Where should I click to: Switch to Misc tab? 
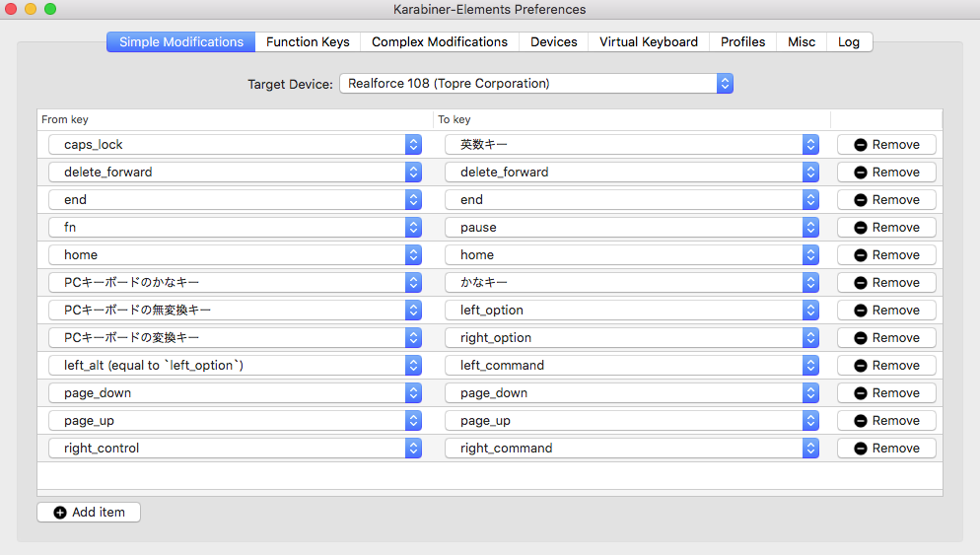tap(802, 41)
